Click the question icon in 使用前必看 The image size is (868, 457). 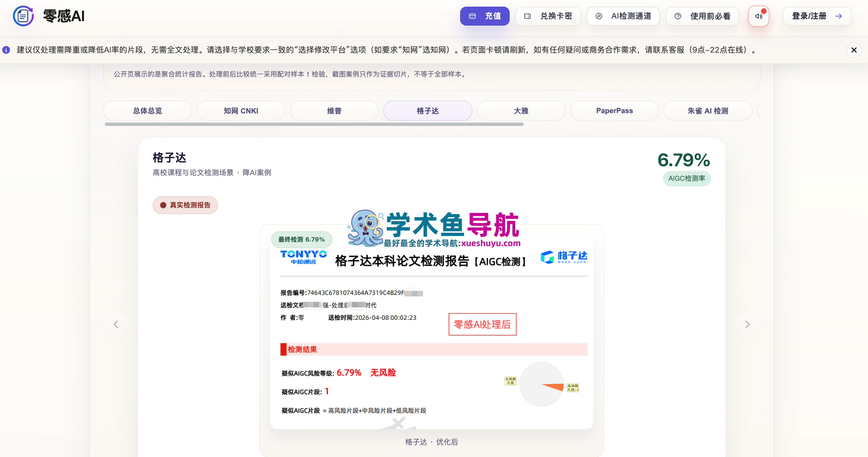coord(678,16)
